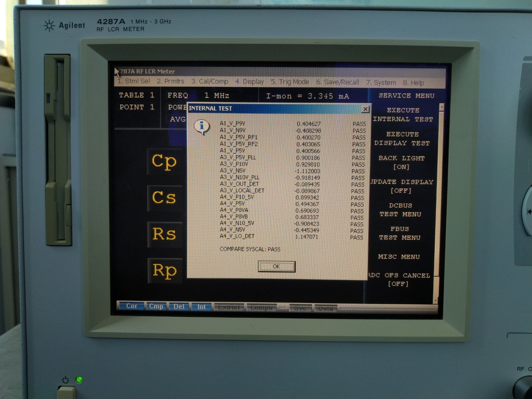Click the ExtRef status indicator
532x399 pixels.
click(x=229, y=308)
